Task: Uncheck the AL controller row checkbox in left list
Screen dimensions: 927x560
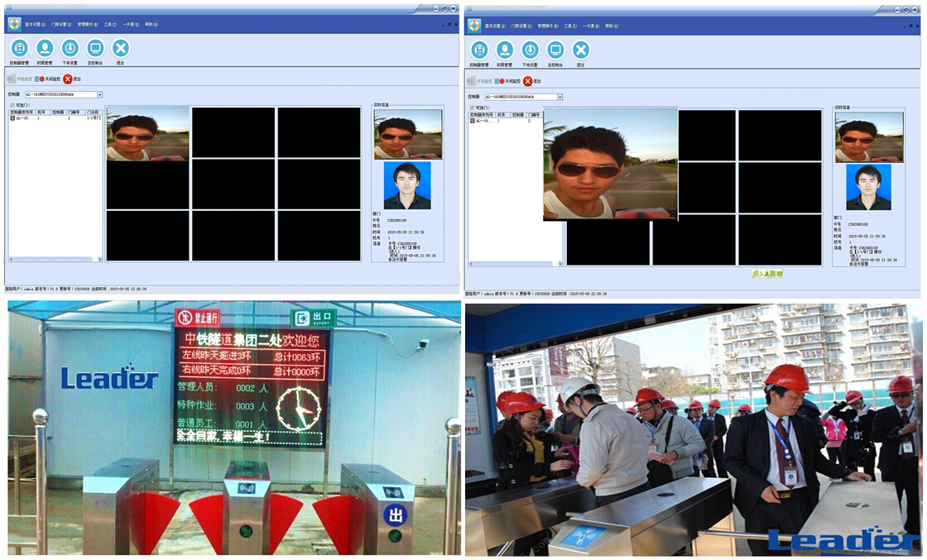Action: point(12,118)
